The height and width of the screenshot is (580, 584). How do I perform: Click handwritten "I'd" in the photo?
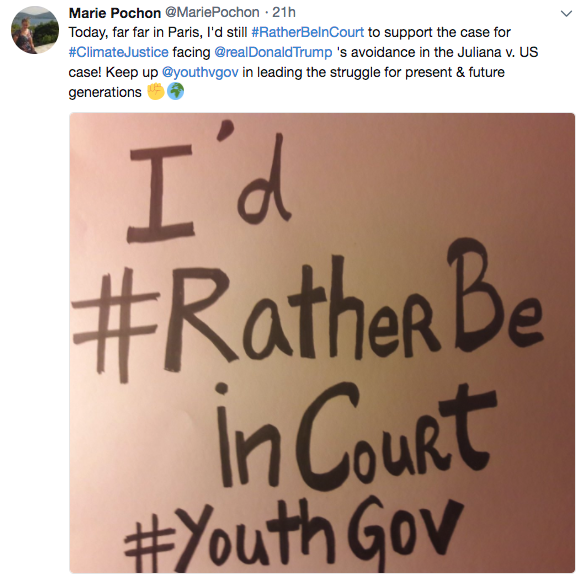click(x=209, y=183)
